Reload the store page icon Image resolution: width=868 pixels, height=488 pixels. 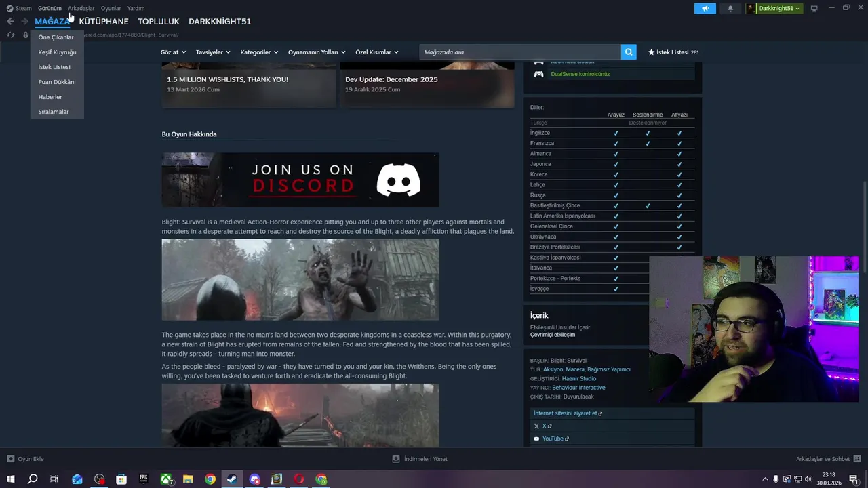[x=11, y=35]
